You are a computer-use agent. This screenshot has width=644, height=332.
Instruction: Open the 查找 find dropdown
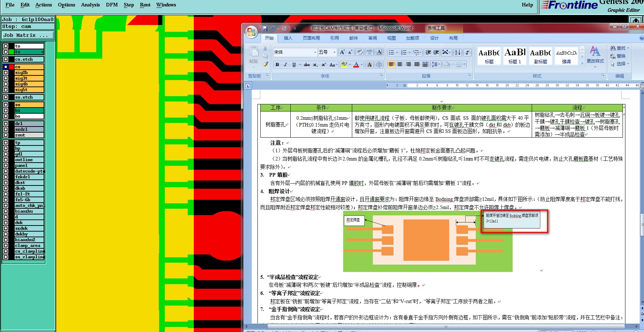click(620, 48)
